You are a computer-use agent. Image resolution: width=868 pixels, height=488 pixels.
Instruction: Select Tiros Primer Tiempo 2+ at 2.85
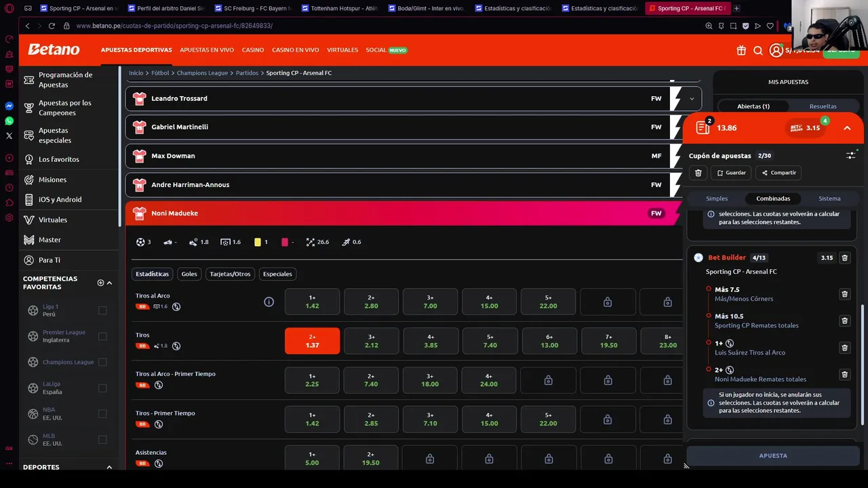click(371, 420)
